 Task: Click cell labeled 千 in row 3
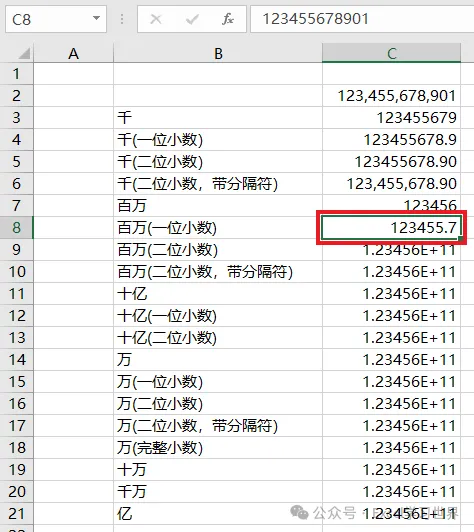[x=218, y=118]
